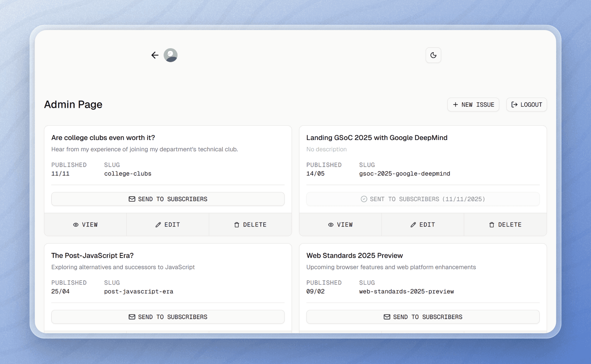Click the logout arrow icon
This screenshot has height=364, width=591.
click(515, 105)
